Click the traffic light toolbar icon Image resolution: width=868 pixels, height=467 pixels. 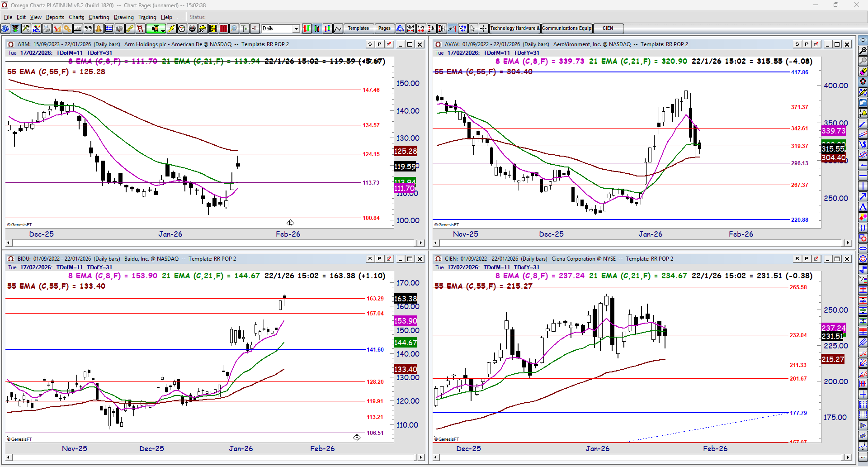click(x=16, y=29)
